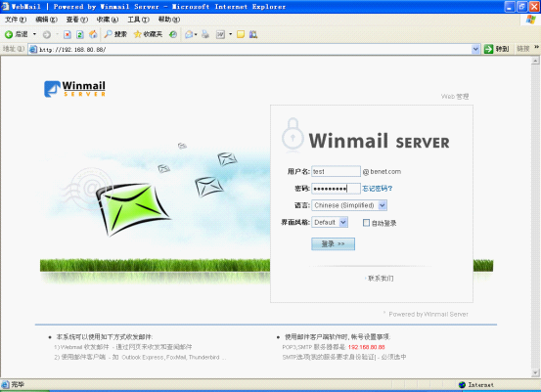The height and width of the screenshot is (392, 541).
Task: Expand the Edit button dropdown arrow
Action: [230, 34]
